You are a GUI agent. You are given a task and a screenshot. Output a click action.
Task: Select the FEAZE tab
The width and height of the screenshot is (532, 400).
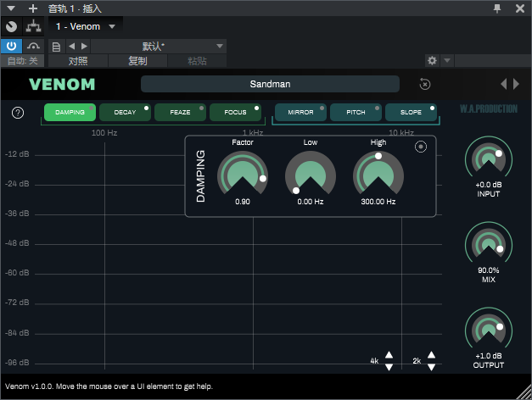point(180,112)
